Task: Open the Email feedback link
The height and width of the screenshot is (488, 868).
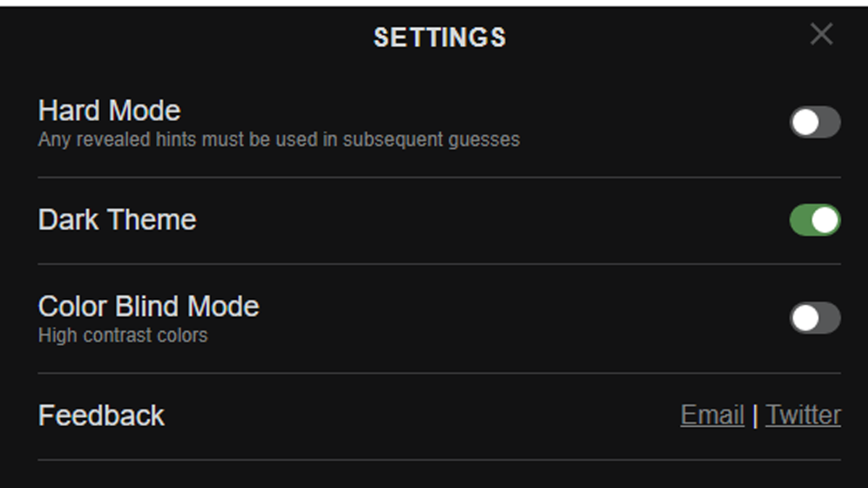Action: 711,415
